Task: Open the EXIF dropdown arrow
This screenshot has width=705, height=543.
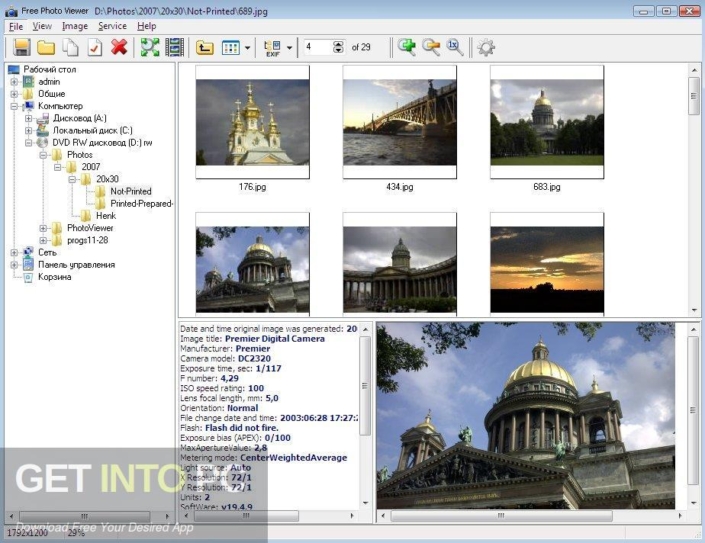Action: pos(289,48)
